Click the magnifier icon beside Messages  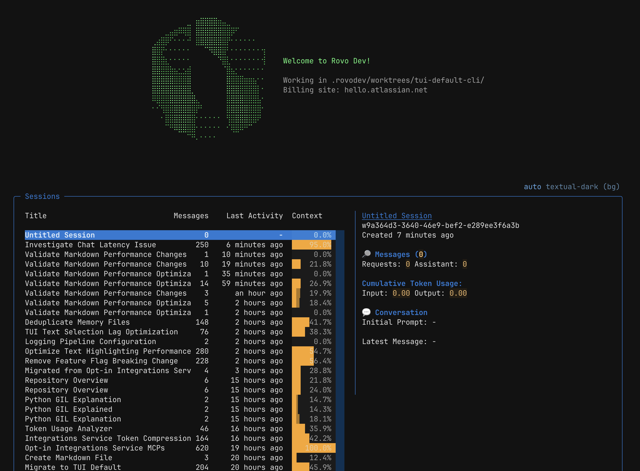coord(366,254)
